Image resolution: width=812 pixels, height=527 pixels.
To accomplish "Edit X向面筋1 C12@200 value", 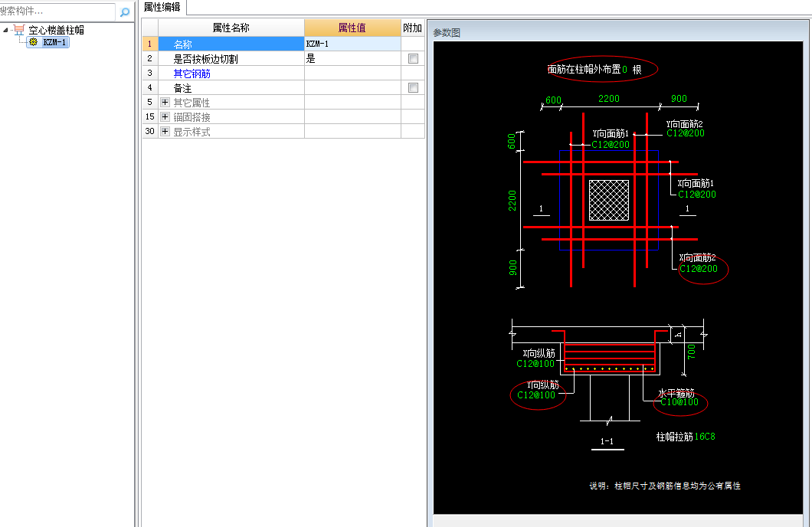I will pos(697,194).
